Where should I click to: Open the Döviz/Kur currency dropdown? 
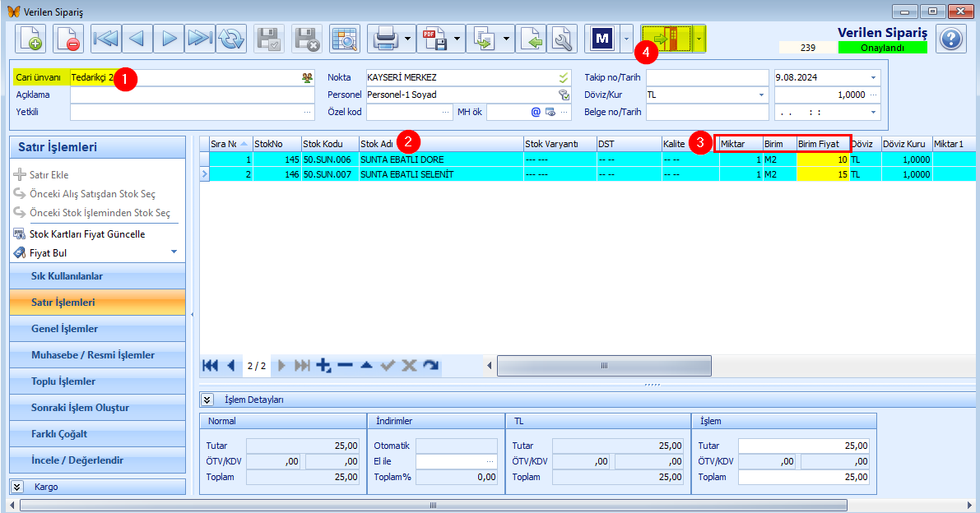click(761, 95)
